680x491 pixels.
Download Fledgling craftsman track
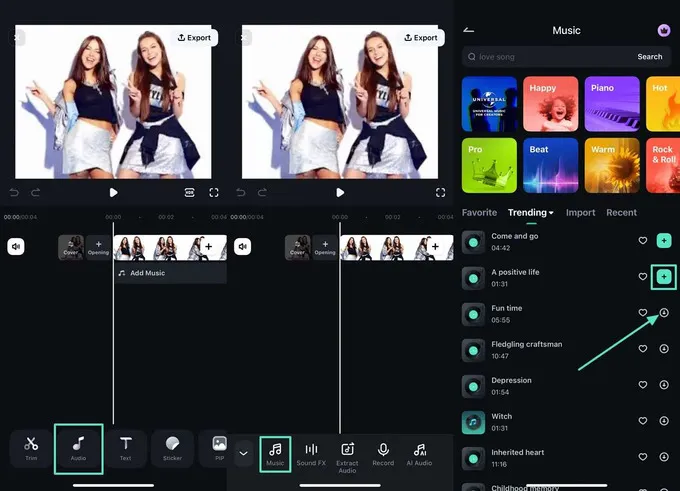[x=664, y=349]
